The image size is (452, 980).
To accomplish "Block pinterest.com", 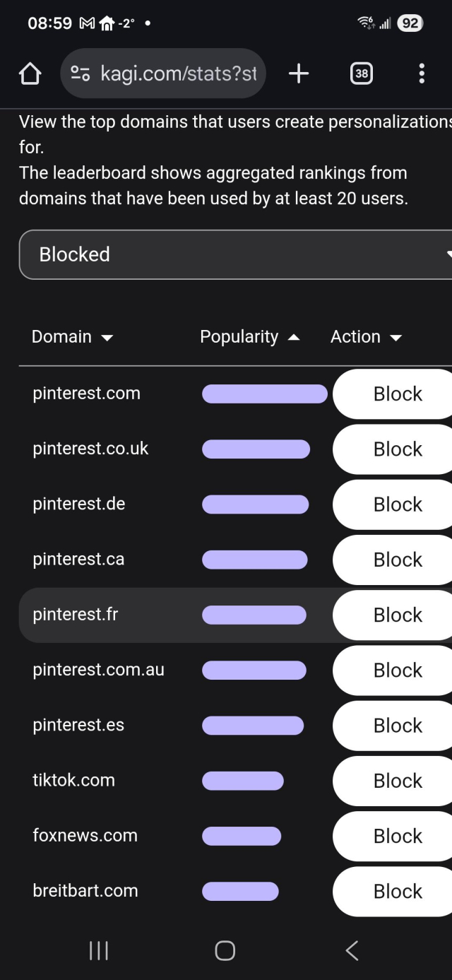I will click(398, 394).
